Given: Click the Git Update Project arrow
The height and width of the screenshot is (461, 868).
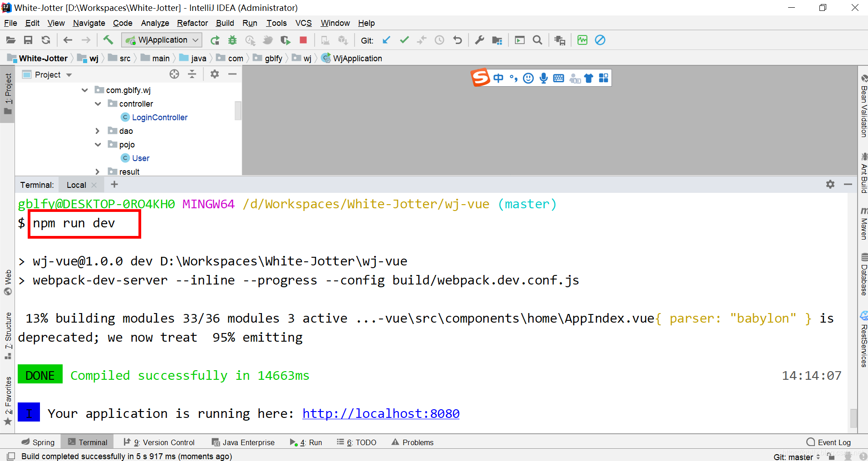Looking at the screenshot, I should (x=386, y=40).
